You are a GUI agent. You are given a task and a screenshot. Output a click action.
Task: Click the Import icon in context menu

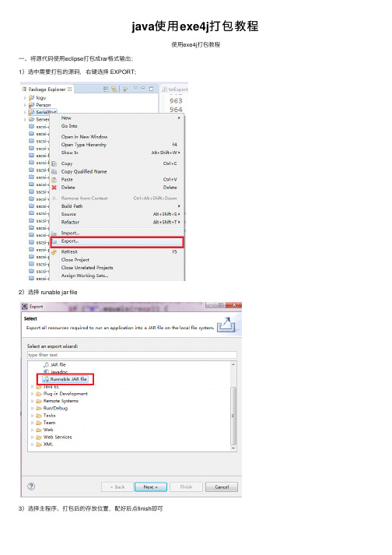(x=54, y=234)
